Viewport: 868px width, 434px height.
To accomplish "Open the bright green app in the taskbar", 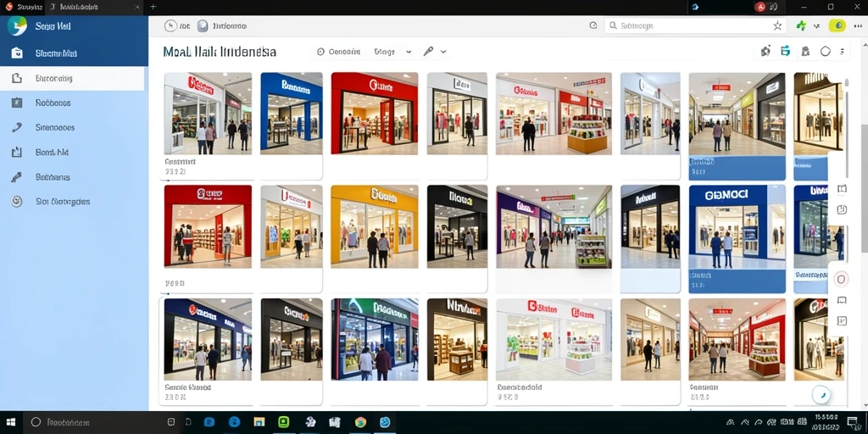I will [x=283, y=422].
